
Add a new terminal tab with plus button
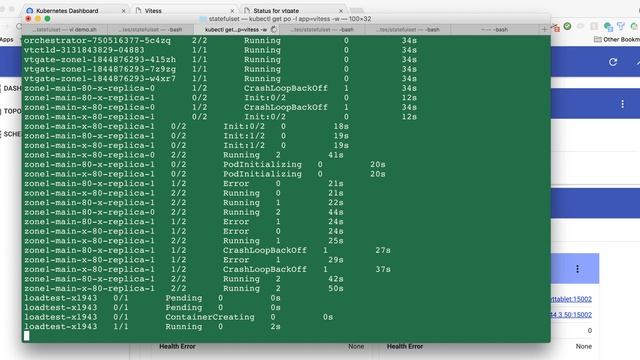pyautogui.click(x=544, y=29)
